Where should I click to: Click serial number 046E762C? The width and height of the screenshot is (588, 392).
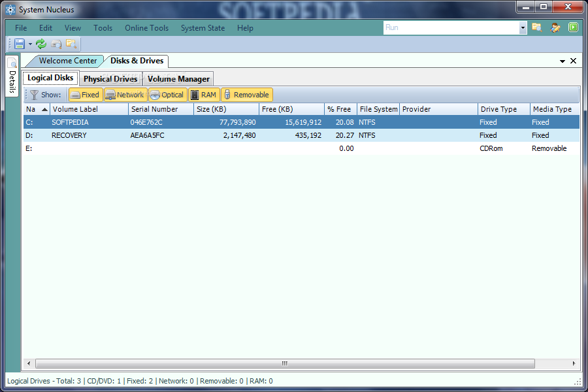[146, 122]
